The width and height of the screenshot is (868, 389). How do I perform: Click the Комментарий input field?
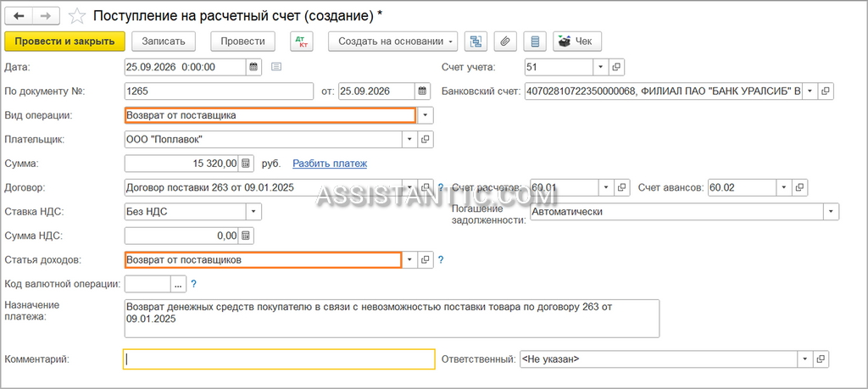pyautogui.click(x=279, y=359)
